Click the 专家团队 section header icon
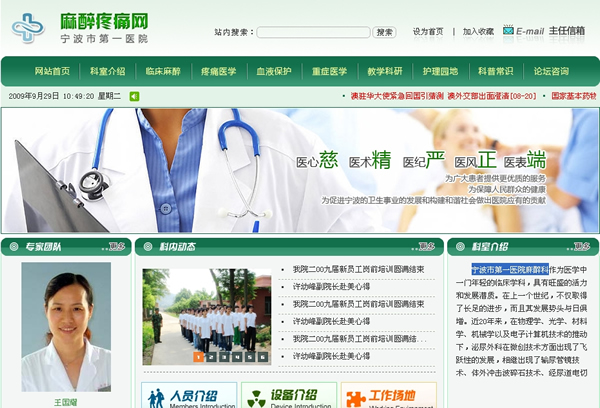The image size is (600, 408). [x=13, y=246]
